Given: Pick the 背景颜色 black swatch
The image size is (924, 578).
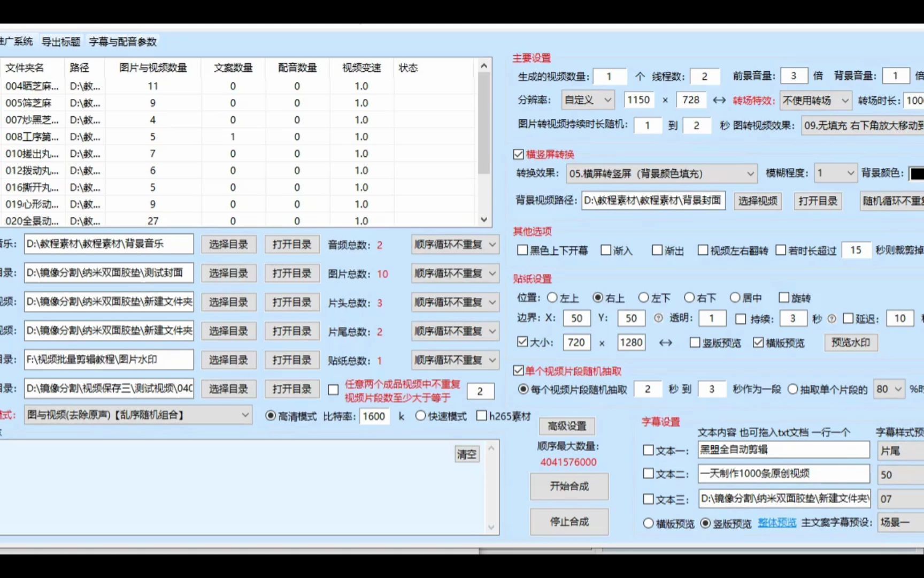Looking at the screenshot, I should [917, 173].
